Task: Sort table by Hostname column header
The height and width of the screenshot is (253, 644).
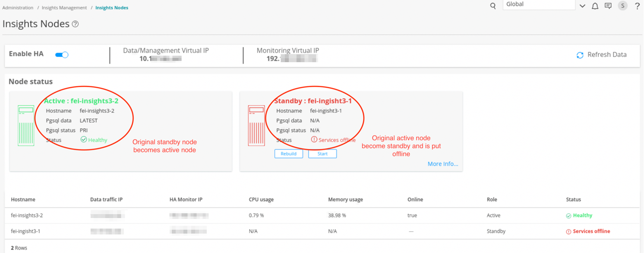Action: [x=23, y=199]
